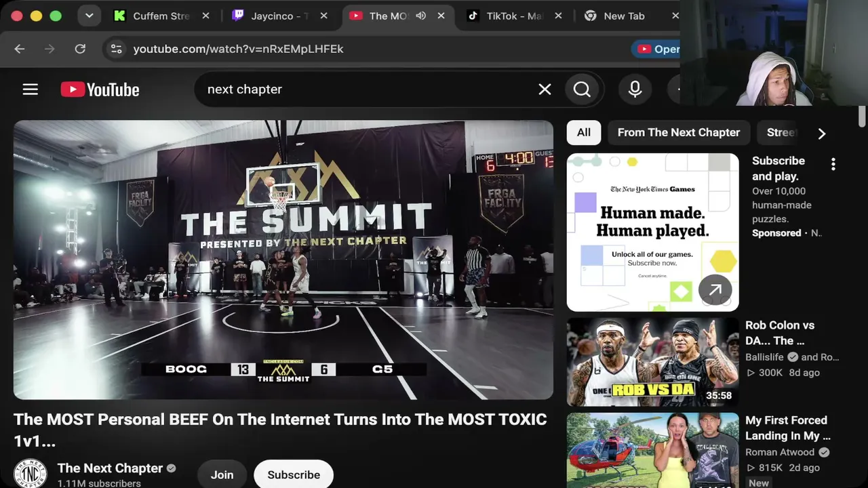The width and height of the screenshot is (868, 488).
Task: Close the TikTok tab
Action: tap(559, 16)
